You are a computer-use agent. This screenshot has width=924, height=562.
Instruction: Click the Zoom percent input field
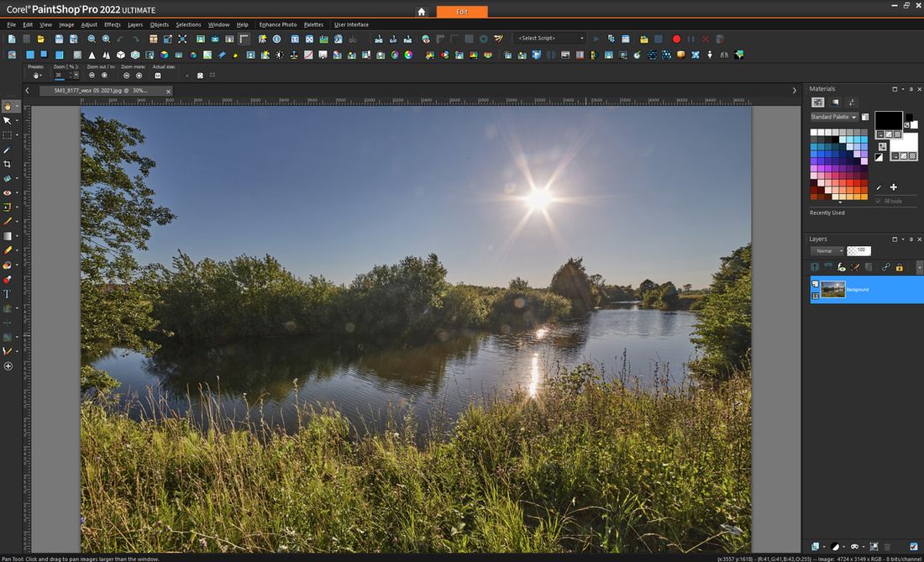tap(62, 76)
